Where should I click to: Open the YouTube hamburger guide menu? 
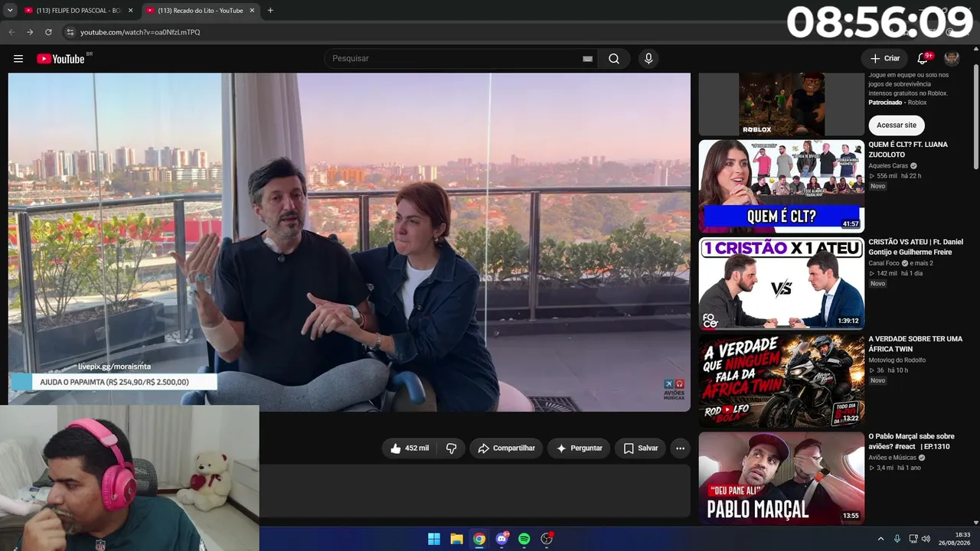pos(18,59)
